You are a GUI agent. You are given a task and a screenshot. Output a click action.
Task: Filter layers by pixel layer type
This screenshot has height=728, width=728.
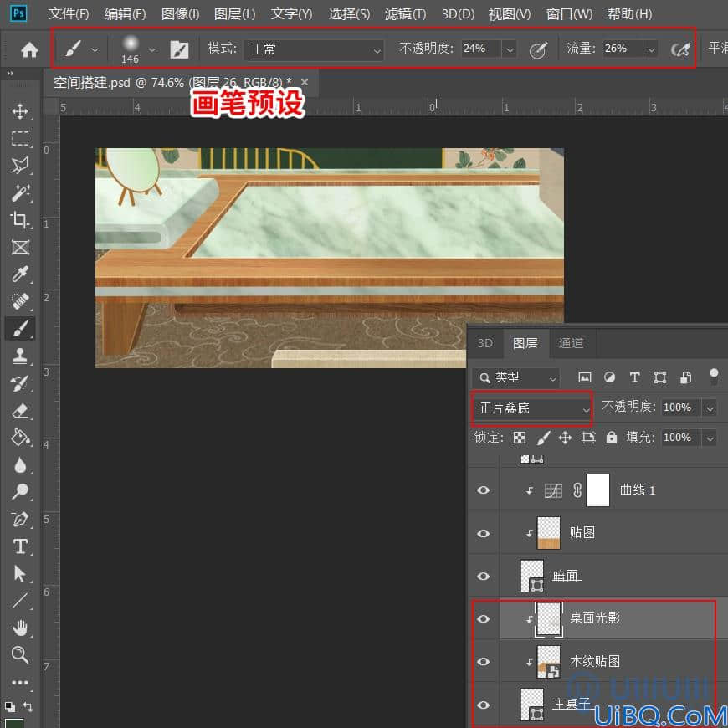coord(585,377)
